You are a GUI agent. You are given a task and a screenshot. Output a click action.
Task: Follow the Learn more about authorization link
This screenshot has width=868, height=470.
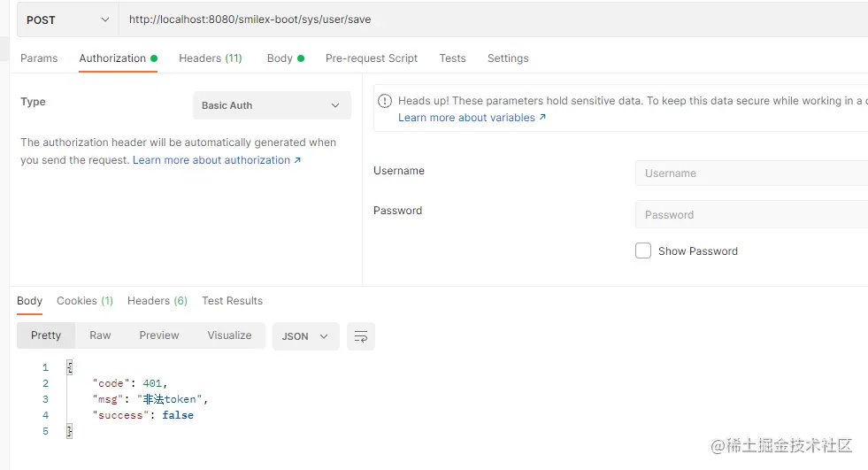pos(217,160)
